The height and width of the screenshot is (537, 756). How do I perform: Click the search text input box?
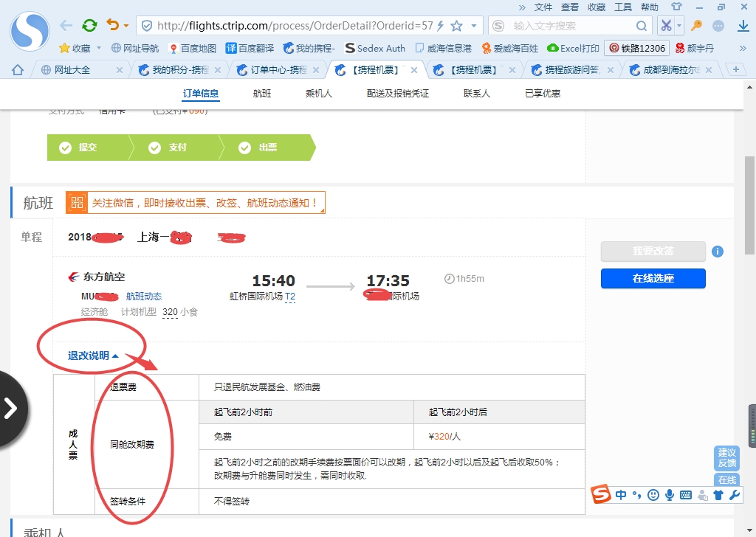(569, 26)
